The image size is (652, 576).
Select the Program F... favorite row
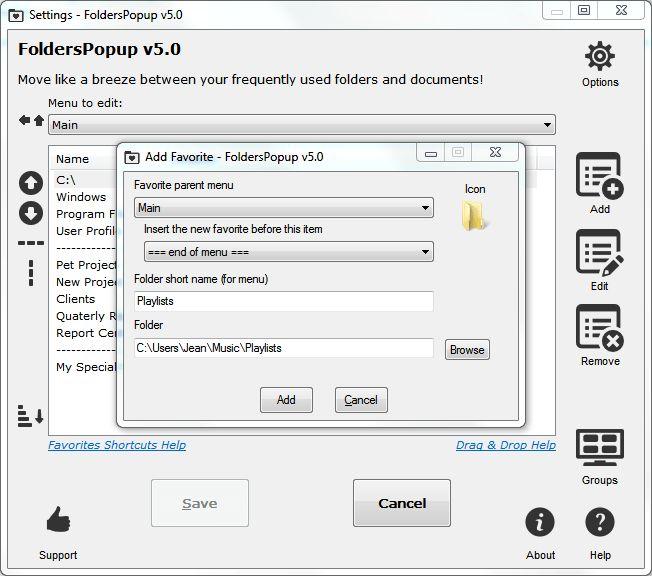click(86, 214)
